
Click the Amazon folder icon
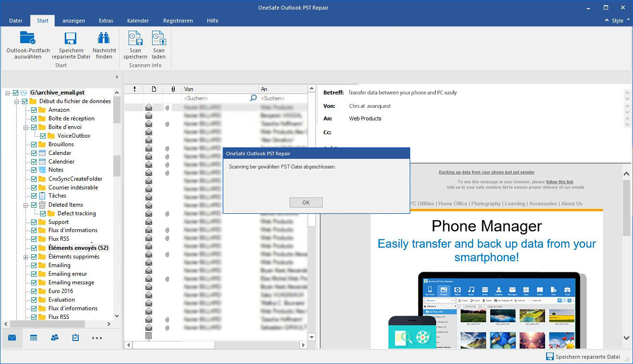point(42,110)
